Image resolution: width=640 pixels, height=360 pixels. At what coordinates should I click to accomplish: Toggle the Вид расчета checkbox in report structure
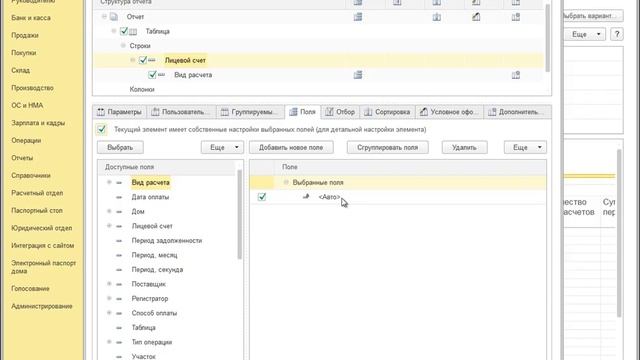pos(152,75)
